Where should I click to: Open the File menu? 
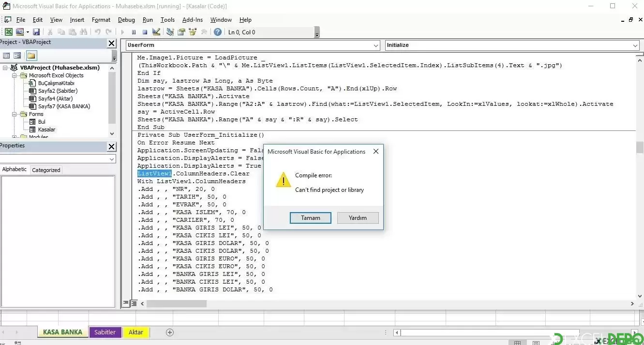(21, 20)
